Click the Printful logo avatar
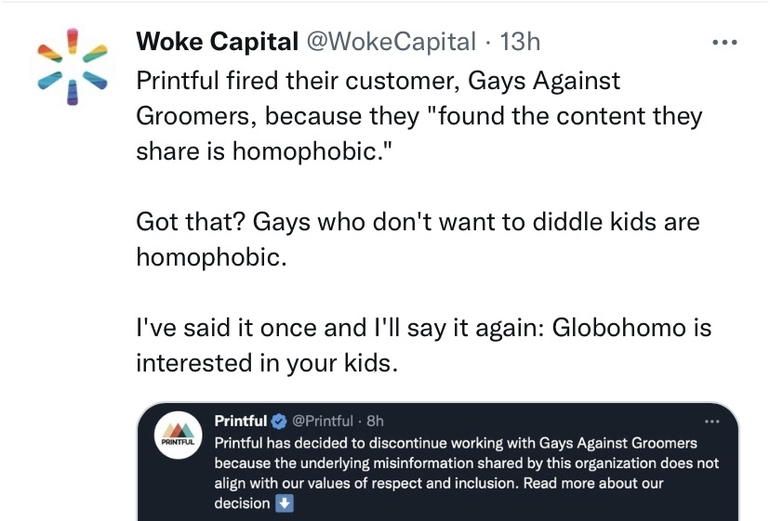770x521 pixels. [x=177, y=436]
